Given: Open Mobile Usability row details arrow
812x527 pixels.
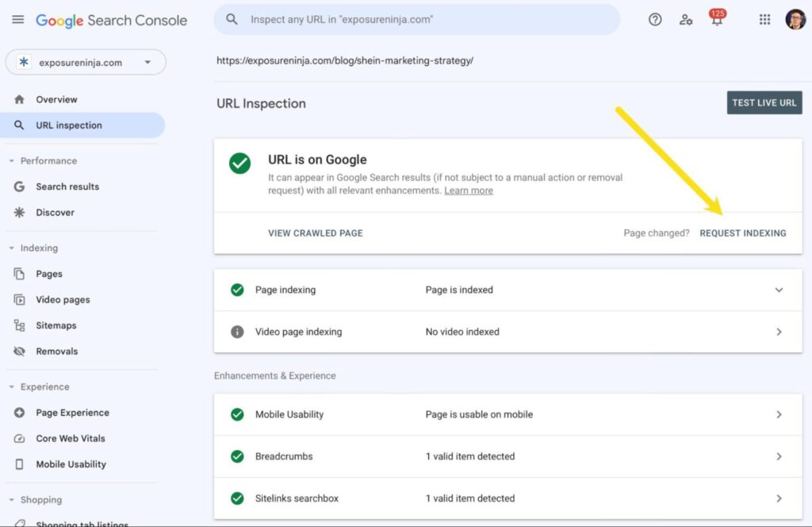Looking at the screenshot, I should 779,414.
